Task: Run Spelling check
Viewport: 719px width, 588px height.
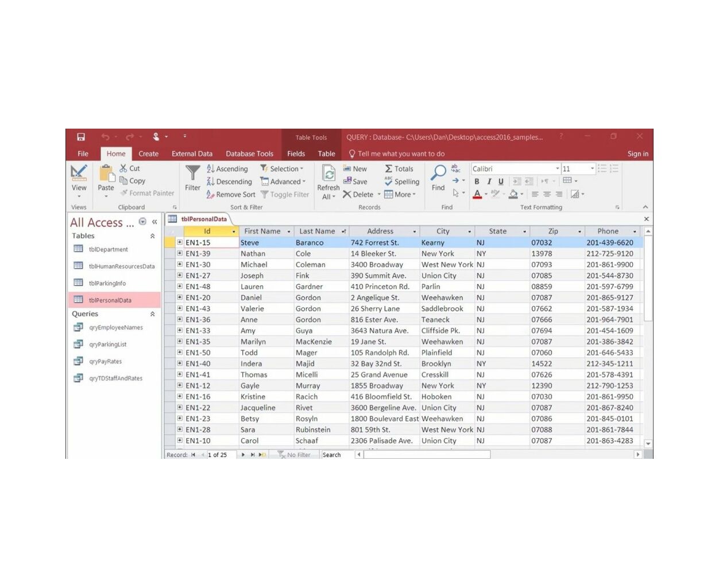Action: pos(402,181)
